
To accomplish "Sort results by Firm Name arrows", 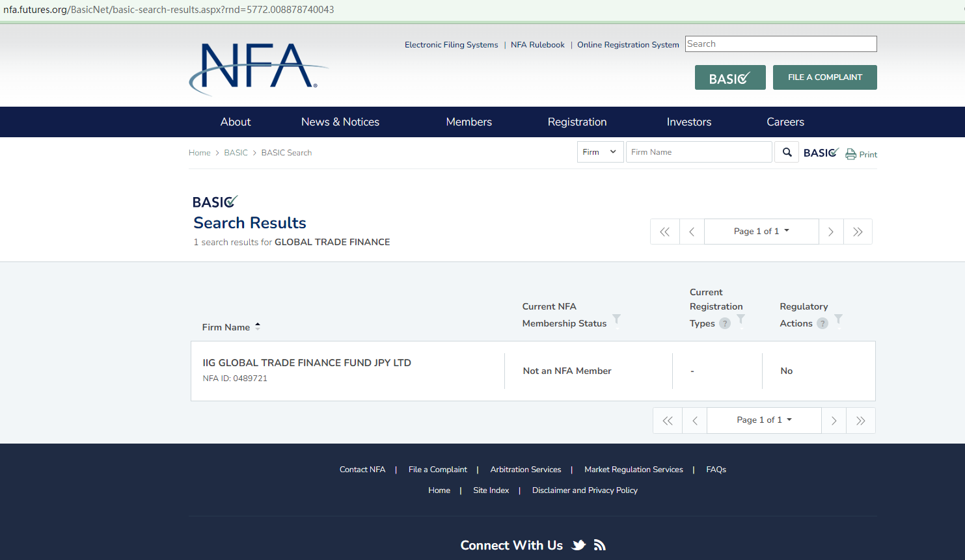I will 258,327.
